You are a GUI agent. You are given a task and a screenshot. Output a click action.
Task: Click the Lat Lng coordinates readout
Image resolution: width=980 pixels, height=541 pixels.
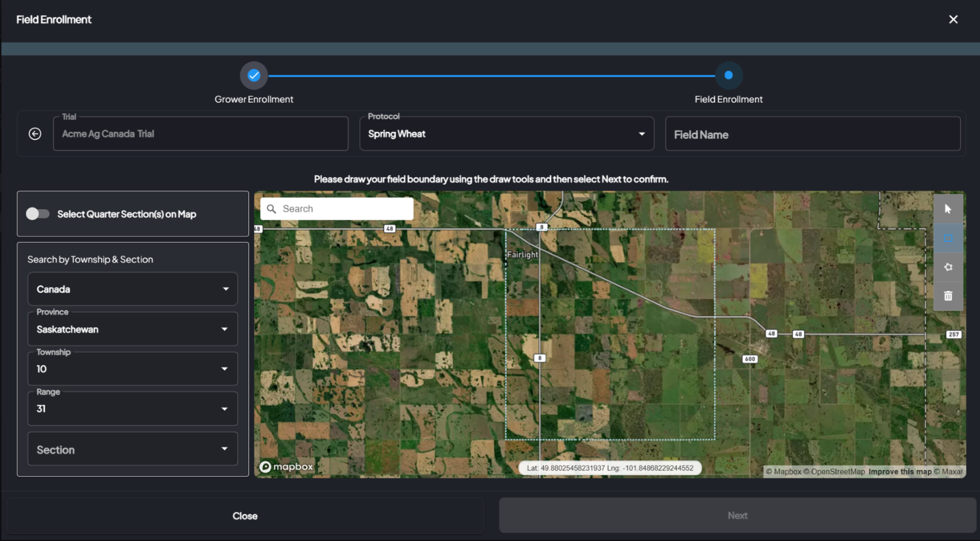[610, 468]
